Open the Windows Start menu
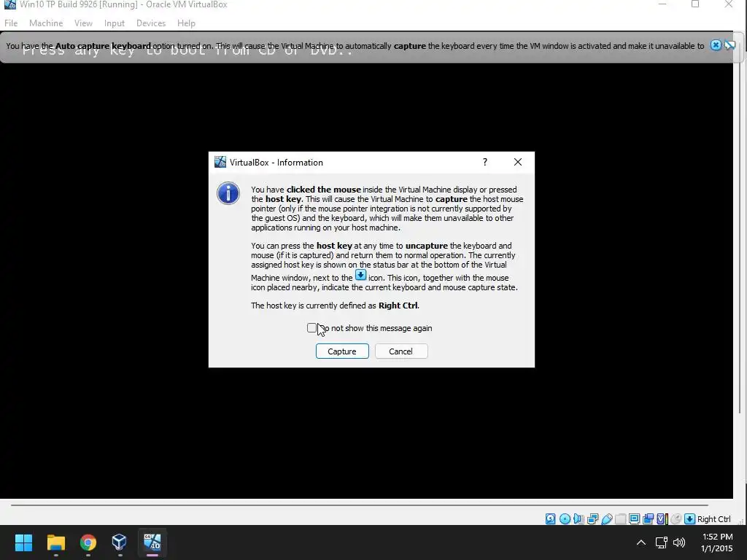This screenshot has width=747, height=560. tap(23, 542)
